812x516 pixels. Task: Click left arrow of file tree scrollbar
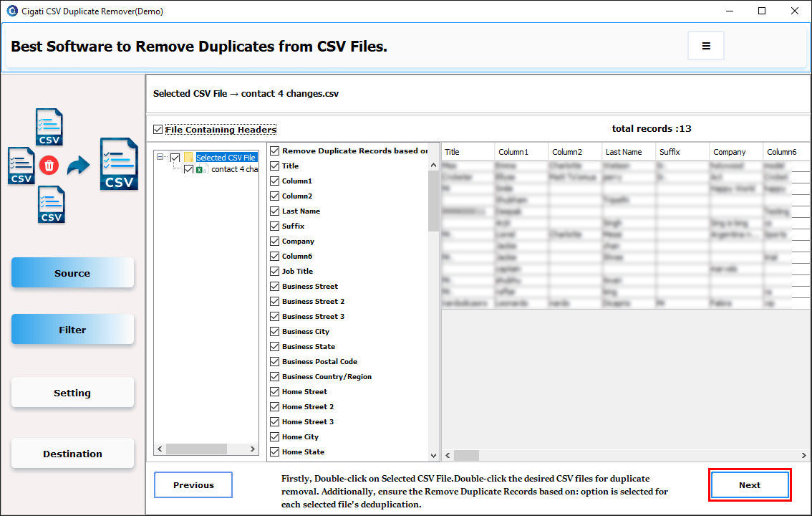[160, 449]
